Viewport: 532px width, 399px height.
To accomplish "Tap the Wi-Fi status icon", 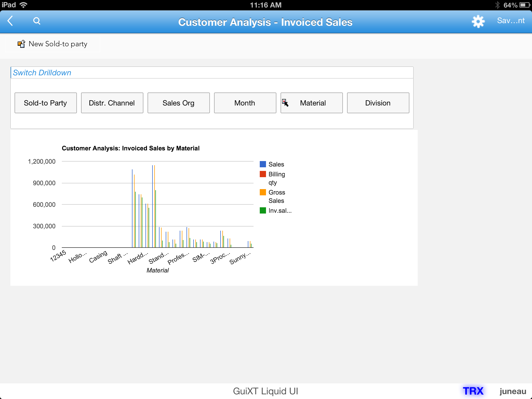I will [x=24, y=5].
